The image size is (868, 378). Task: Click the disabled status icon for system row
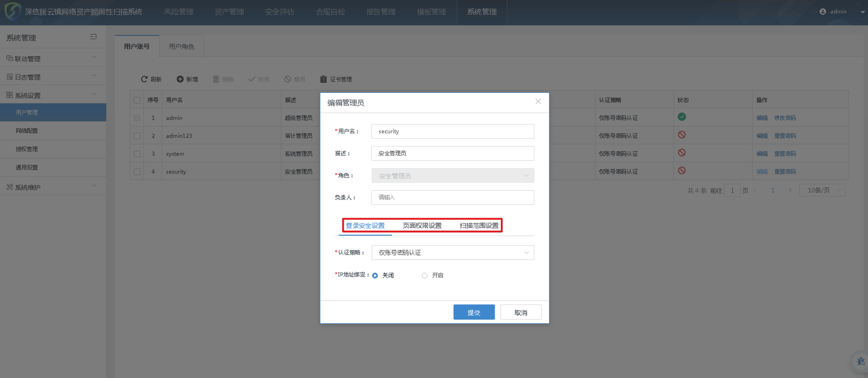point(682,152)
